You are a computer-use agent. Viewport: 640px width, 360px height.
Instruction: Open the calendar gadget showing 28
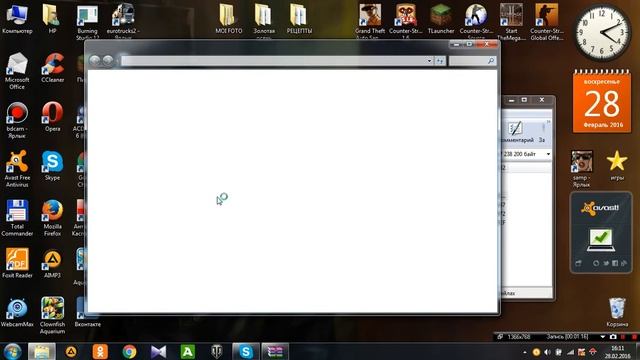coord(602,101)
